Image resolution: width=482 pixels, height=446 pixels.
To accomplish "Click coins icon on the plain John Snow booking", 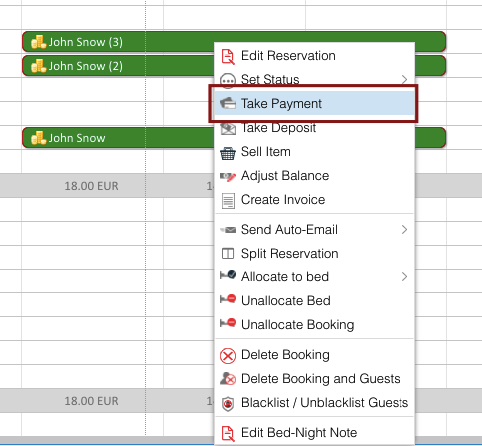I will [38, 138].
